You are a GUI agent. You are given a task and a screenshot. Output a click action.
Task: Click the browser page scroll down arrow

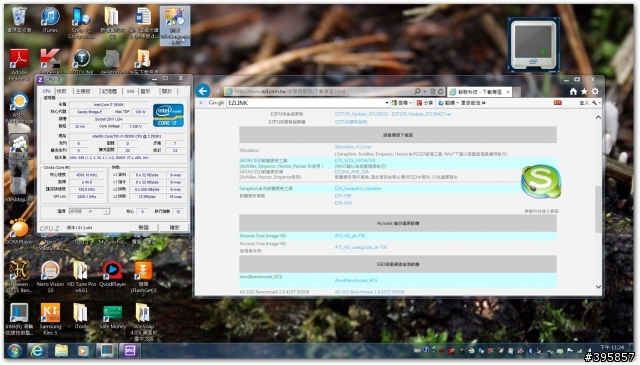pos(598,287)
